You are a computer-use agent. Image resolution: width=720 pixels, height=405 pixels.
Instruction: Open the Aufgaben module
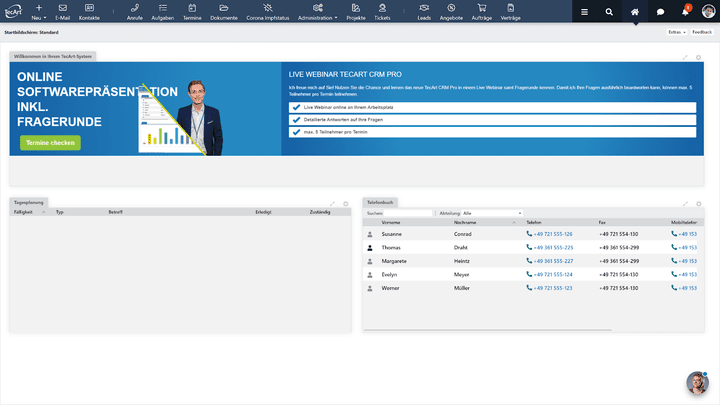pyautogui.click(x=163, y=12)
